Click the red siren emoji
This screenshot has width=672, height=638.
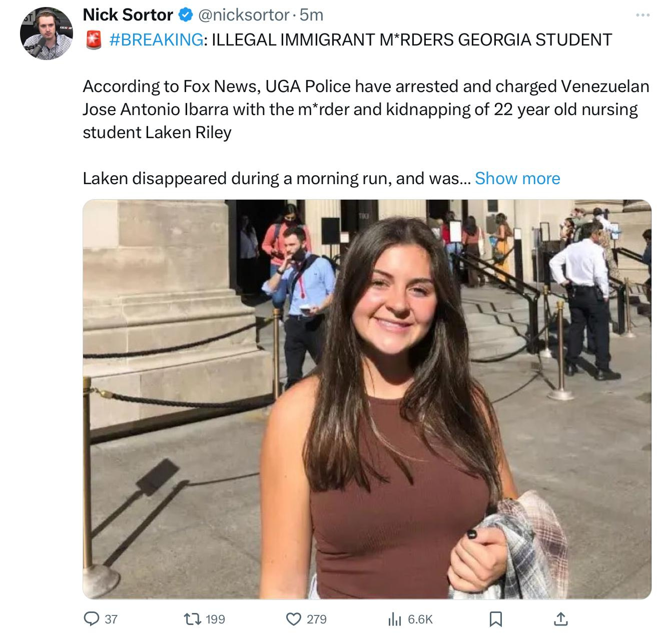94,39
